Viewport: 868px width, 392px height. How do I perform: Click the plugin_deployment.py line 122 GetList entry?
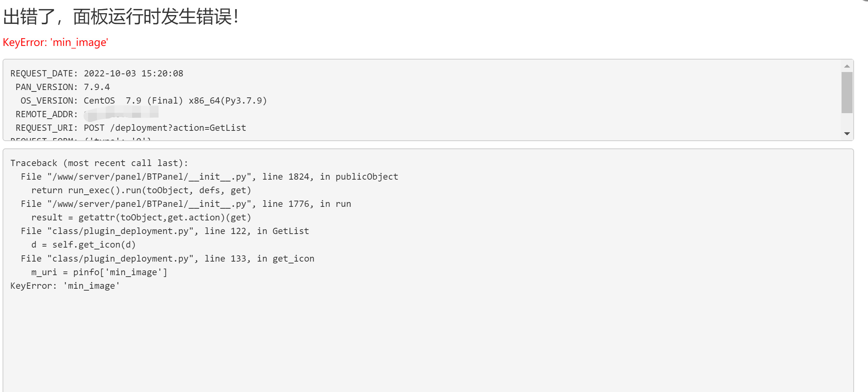point(165,231)
